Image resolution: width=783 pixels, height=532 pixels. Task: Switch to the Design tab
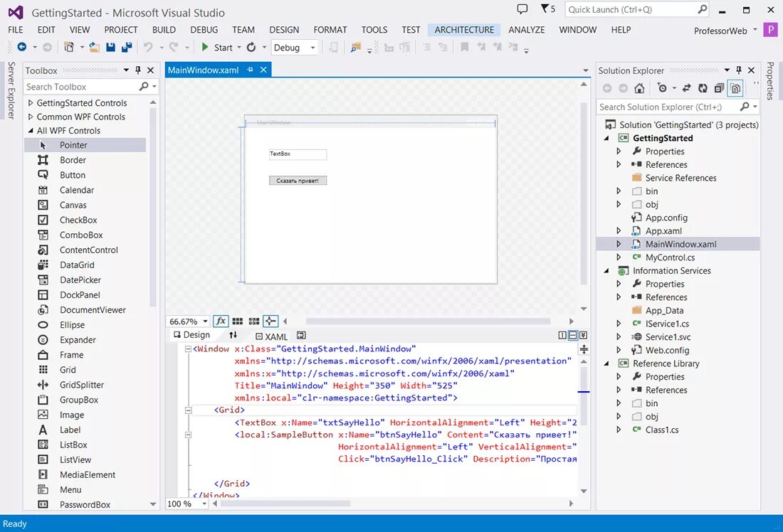tap(191, 335)
